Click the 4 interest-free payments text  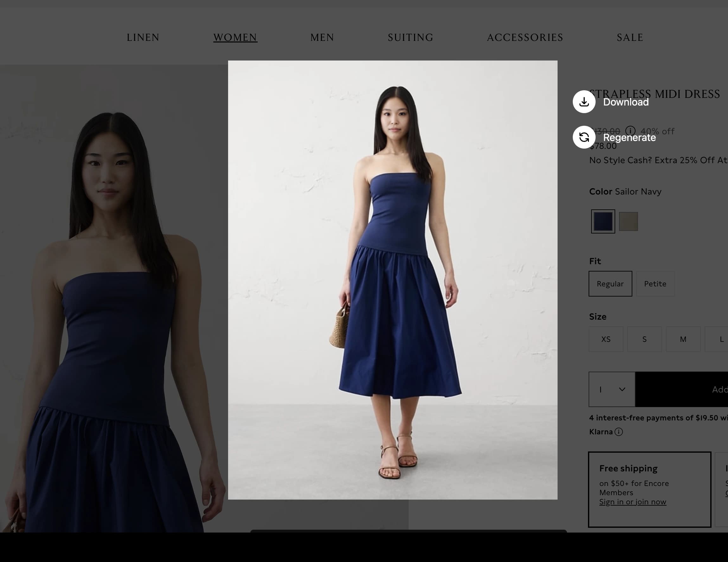(659, 418)
